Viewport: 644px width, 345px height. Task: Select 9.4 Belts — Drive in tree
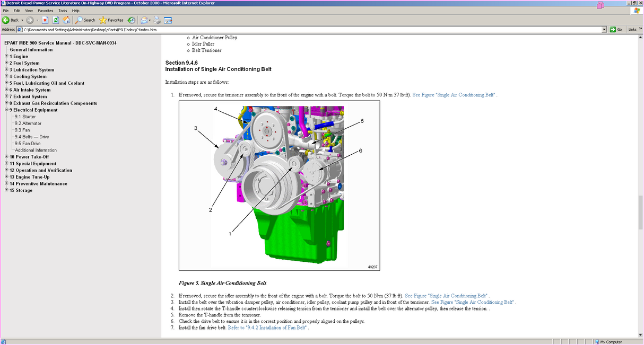coord(31,137)
